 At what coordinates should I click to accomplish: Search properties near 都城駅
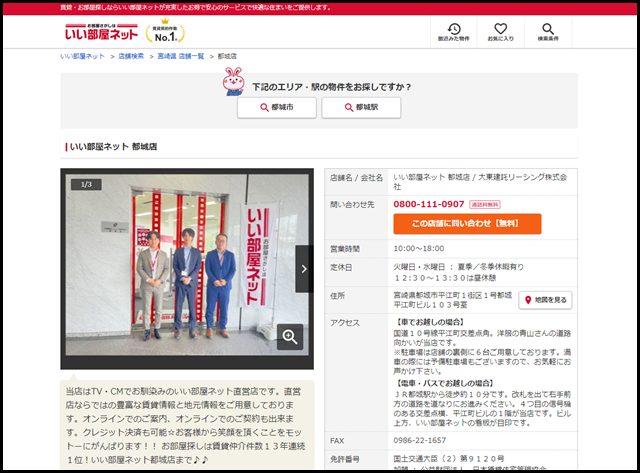pyautogui.click(x=361, y=107)
